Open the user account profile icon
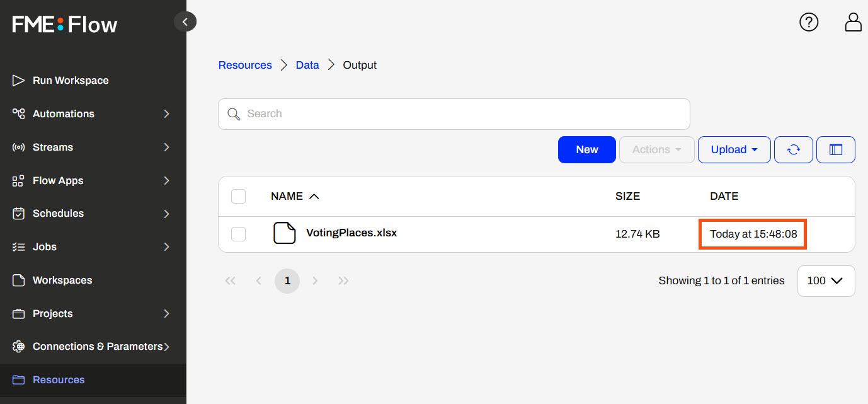This screenshot has height=404, width=868. pos(853,22)
